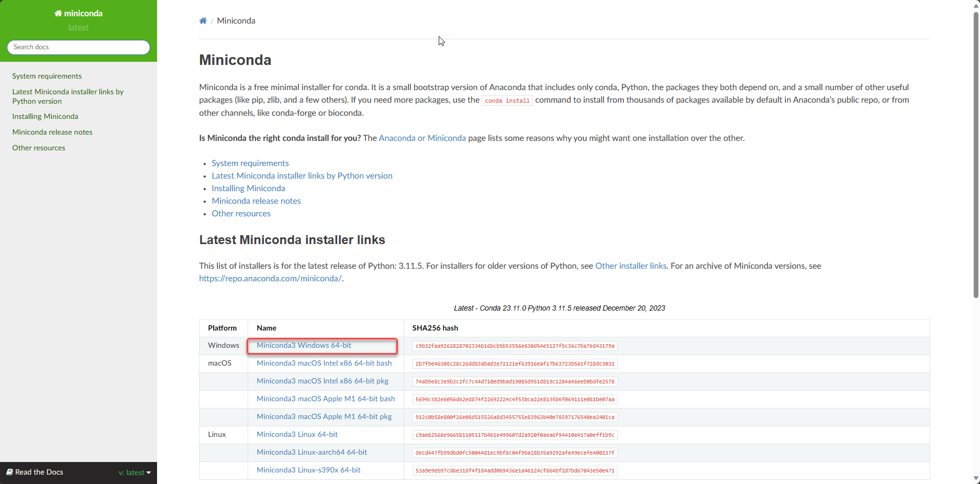Viewport: 980px width, 484px height.
Task: Click the Platform column header
Action: (222, 328)
